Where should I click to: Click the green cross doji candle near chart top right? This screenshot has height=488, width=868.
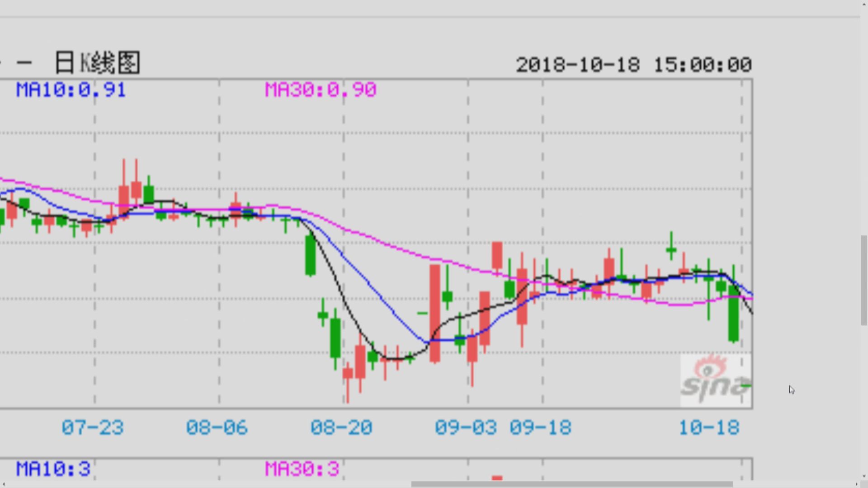pyautogui.click(x=671, y=249)
